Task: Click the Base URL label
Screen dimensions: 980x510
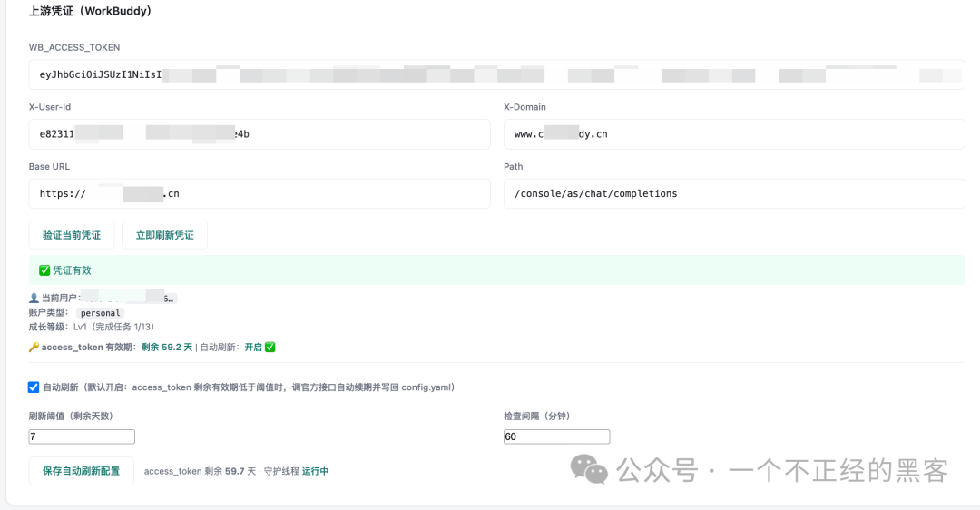Action: point(49,167)
